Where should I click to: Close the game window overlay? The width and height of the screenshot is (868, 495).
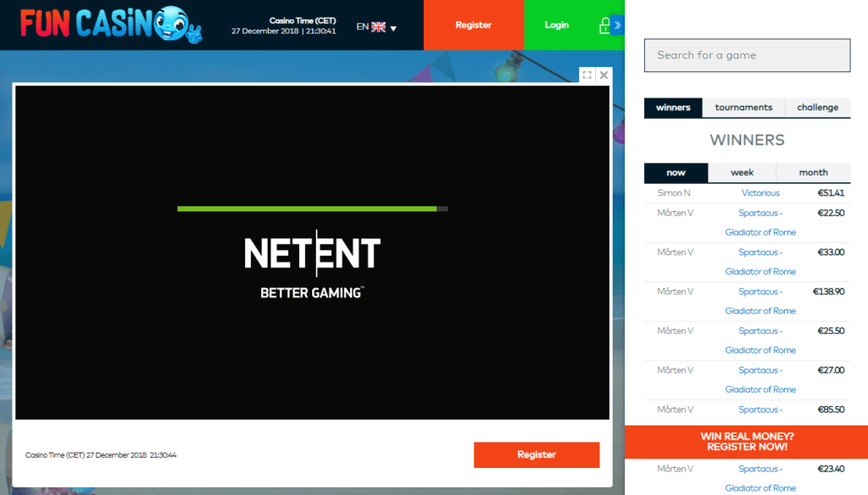pyautogui.click(x=604, y=75)
